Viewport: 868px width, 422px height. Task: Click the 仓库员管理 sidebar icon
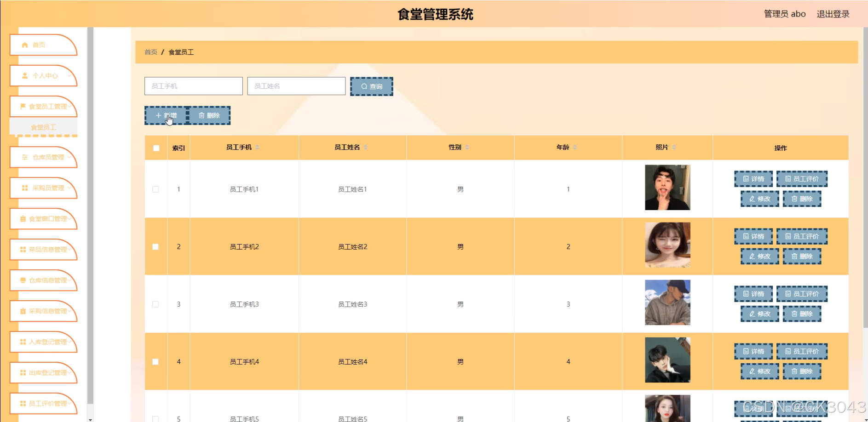click(x=25, y=157)
